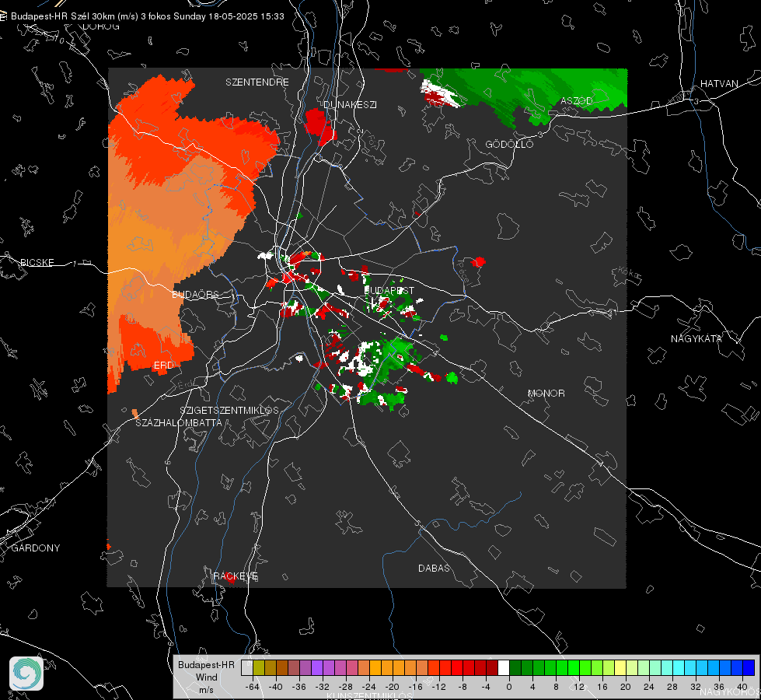This screenshot has height=700, width=761.
Task: Pick the olive -64 m/s legend swatch
Action: pyautogui.click(x=259, y=668)
